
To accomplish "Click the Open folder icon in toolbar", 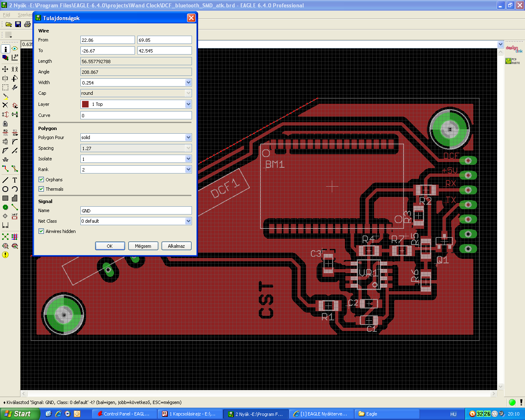I will pyautogui.click(x=9, y=25).
